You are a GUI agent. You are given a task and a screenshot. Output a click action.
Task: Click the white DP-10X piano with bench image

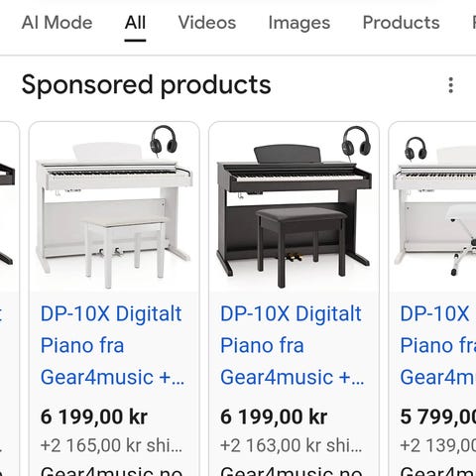pos(114,207)
